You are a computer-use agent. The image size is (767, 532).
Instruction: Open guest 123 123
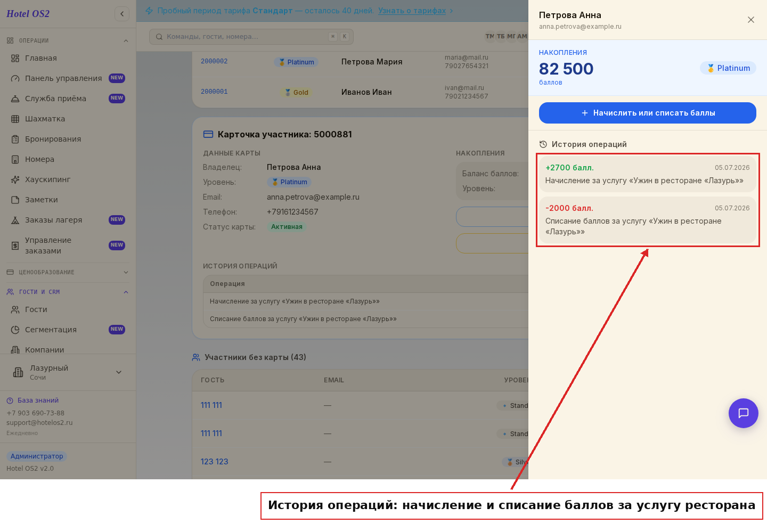point(215,462)
